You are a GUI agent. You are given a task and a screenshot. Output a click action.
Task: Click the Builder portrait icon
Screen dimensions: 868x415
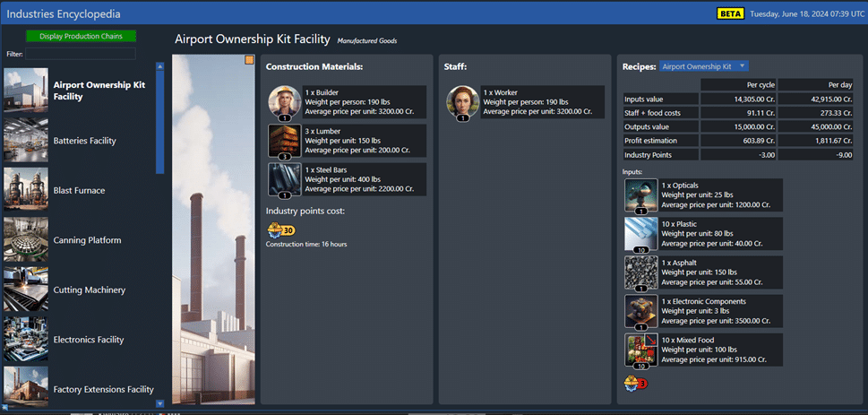pos(284,103)
